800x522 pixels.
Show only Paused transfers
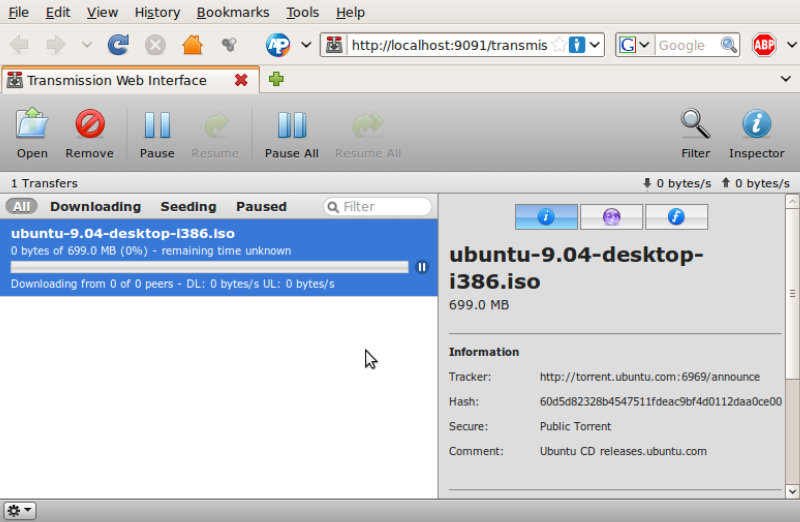point(261,207)
